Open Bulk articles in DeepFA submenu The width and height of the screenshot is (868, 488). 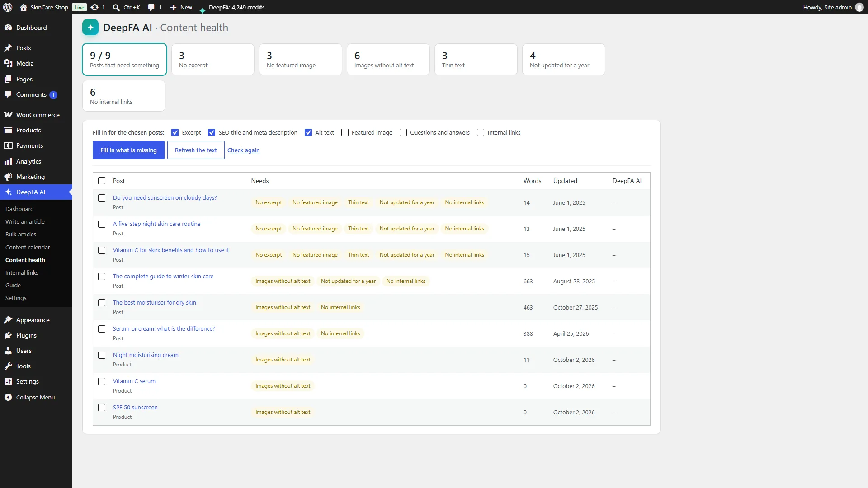[x=21, y=234]
